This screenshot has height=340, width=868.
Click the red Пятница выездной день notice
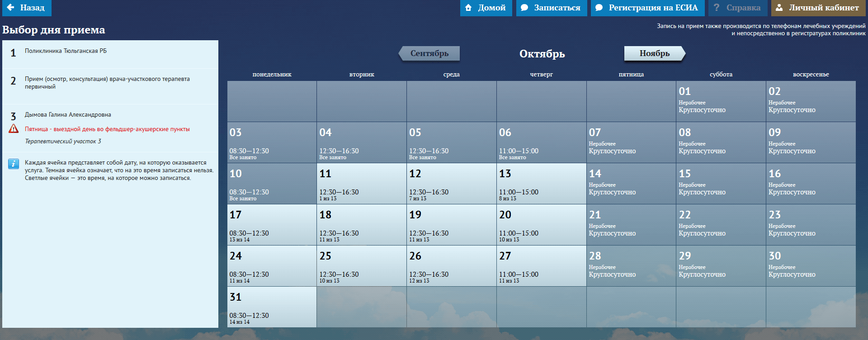107,129
